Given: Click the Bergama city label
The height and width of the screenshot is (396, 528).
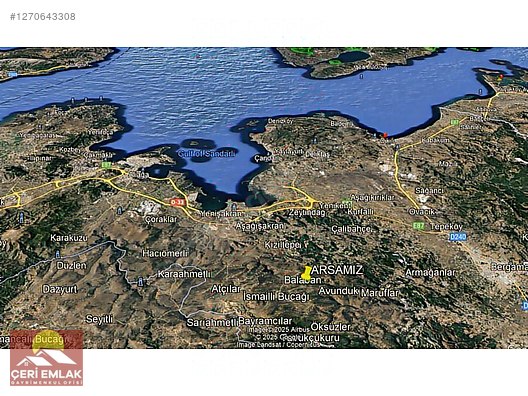Looking at the screenshot, I should [509, 267].
